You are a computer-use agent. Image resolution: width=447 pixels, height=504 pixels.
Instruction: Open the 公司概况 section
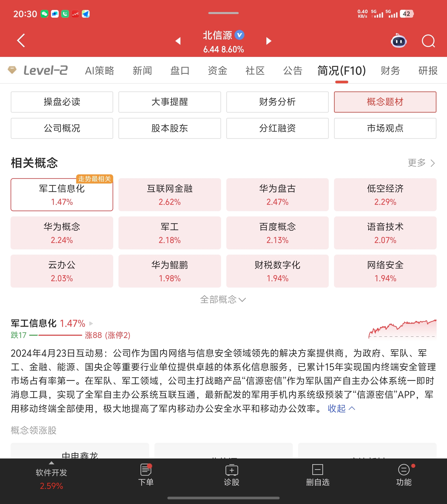(x=62, y=128)
